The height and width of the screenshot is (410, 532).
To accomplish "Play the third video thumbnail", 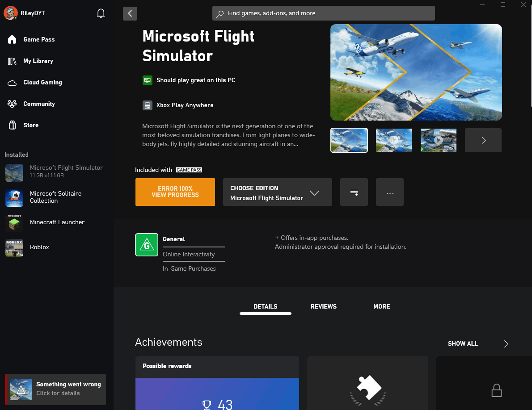I will point(439,140).
